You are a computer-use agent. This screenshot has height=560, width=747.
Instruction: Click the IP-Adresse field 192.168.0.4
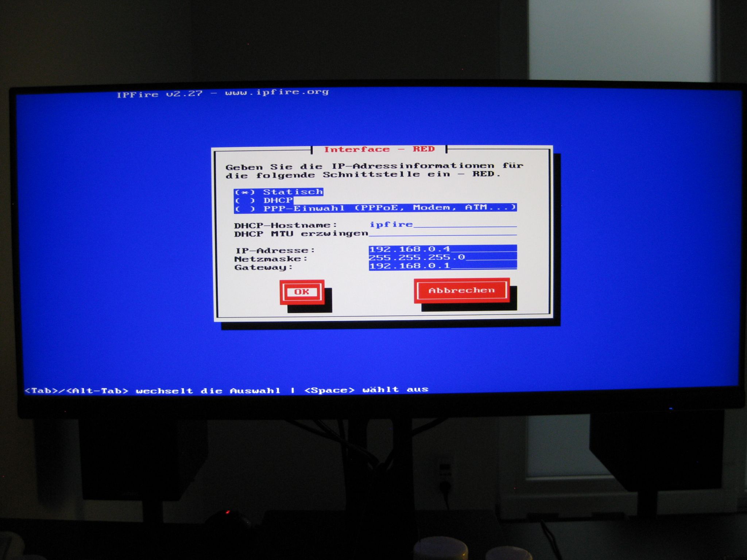pos(443,249)
